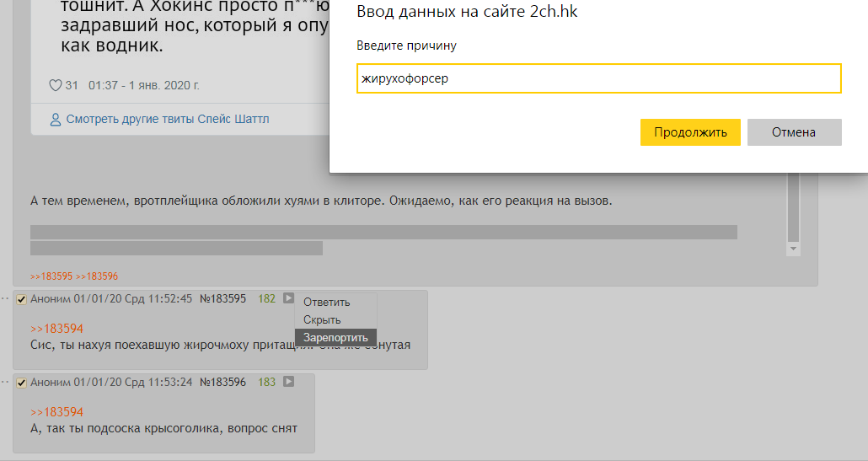The height and width of the screenshot is (461, 868).
Task: Click the profile person icon under the tweet
Action: 56,119
